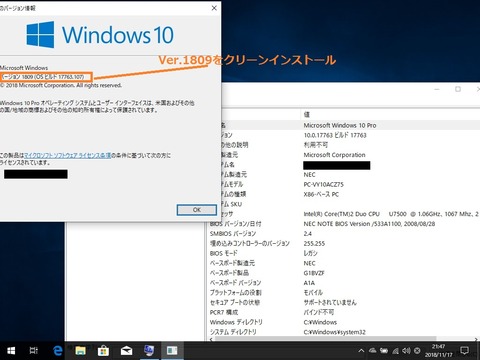Select the 10.0.17763 ビルド 17763 value
This screenshot has width=480, height=360.
tap(335, 135)
